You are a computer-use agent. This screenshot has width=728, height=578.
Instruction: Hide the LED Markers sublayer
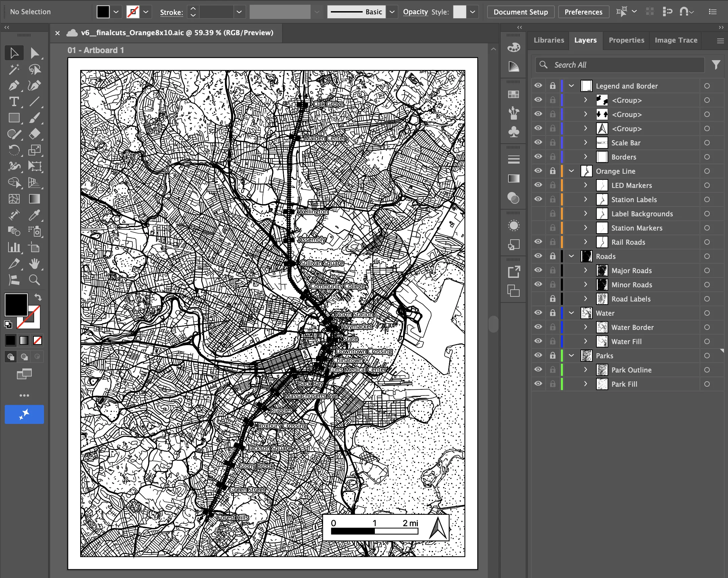(538, 185)
